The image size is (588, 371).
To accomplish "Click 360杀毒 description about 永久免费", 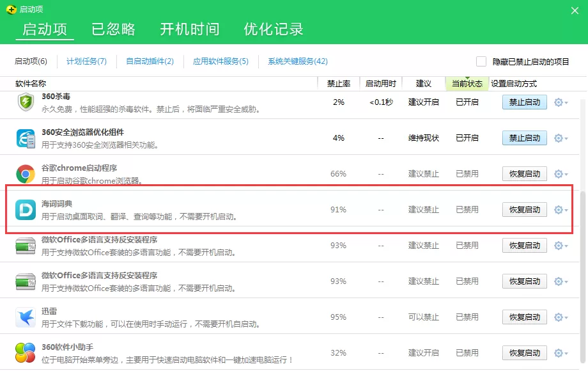I will (x=151, y=109).
